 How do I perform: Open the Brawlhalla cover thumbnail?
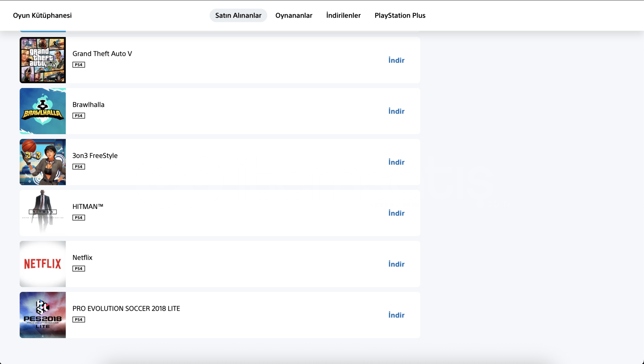(43, 111)
